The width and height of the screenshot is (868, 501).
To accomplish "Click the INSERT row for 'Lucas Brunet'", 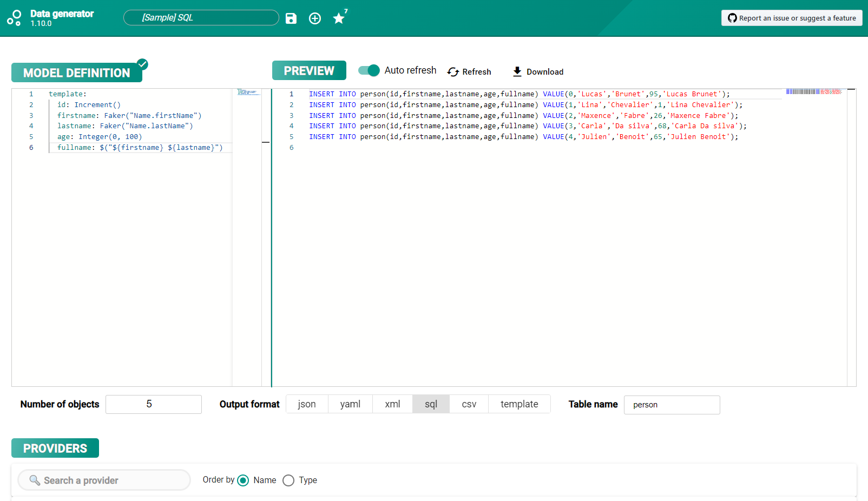I will [x=519, y=94].
